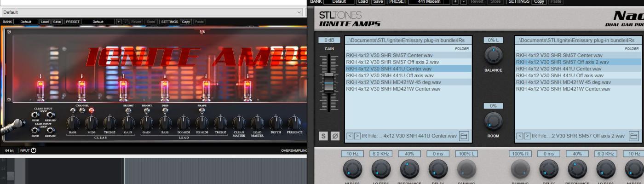Click the BALANCE knob
644x184 pixels.
point(493,56)
